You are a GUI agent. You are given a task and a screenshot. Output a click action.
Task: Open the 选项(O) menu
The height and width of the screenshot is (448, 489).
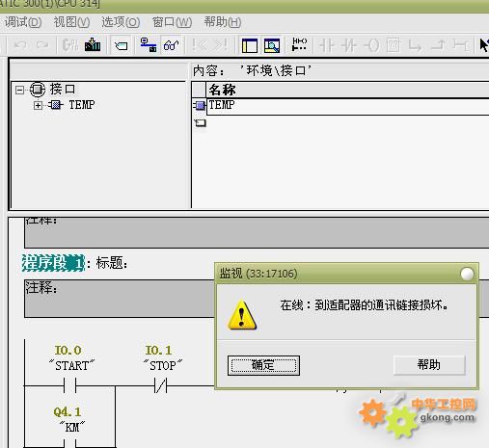coord(121,22)
